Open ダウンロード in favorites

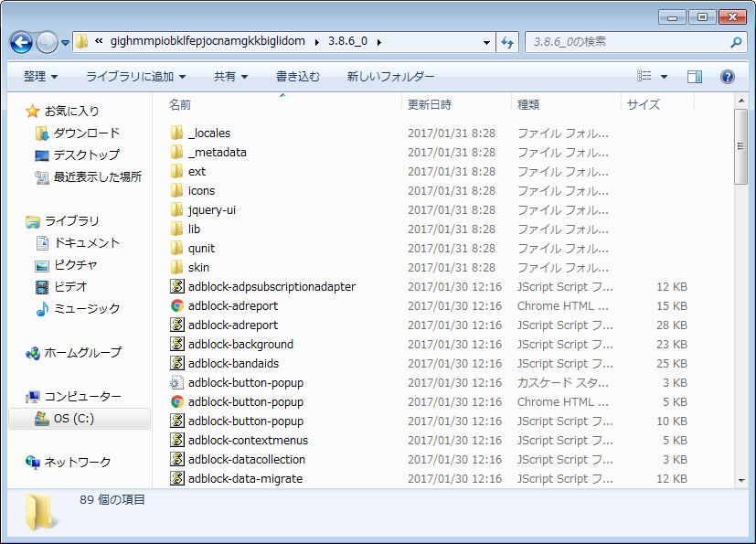[x=87, y=133]
